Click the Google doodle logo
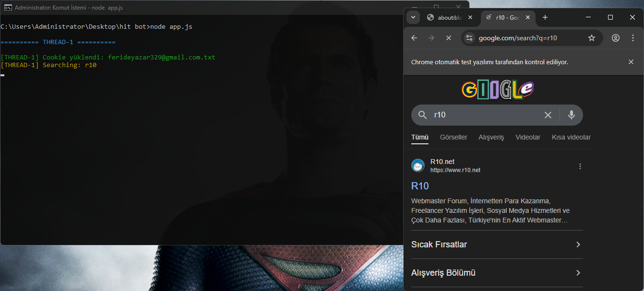 (497, 90)
